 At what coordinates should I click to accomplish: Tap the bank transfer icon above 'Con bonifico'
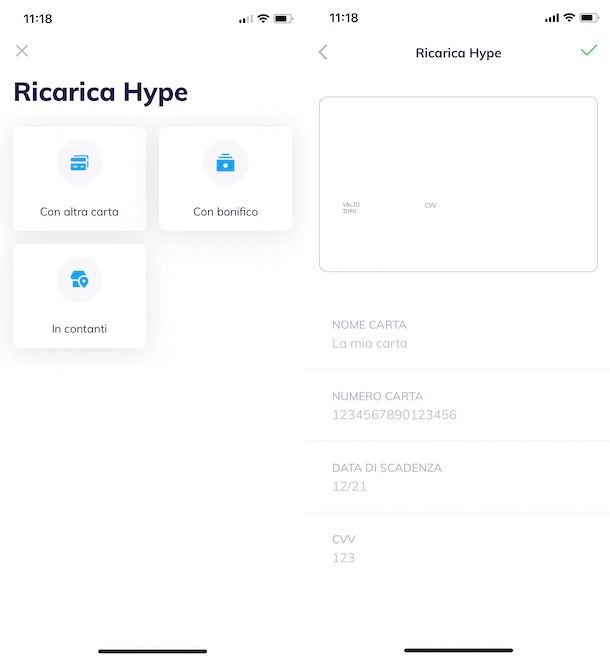[225, 163]
